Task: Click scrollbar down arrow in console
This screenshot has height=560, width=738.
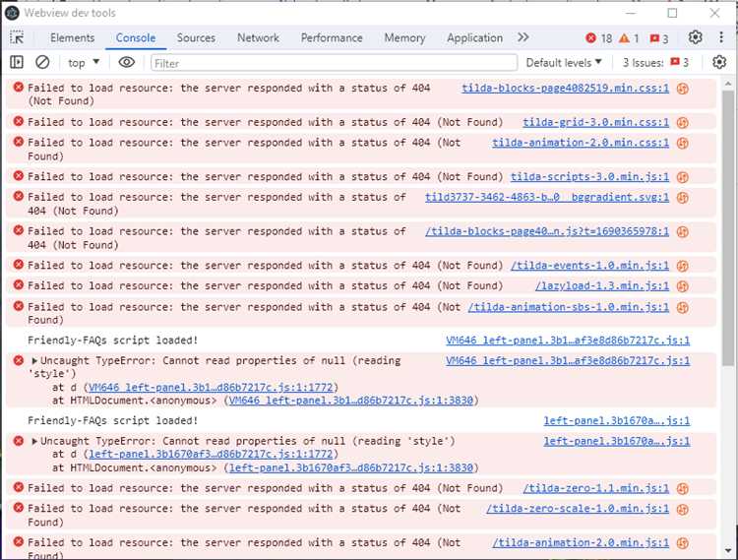Action: [x=728, y=550]
